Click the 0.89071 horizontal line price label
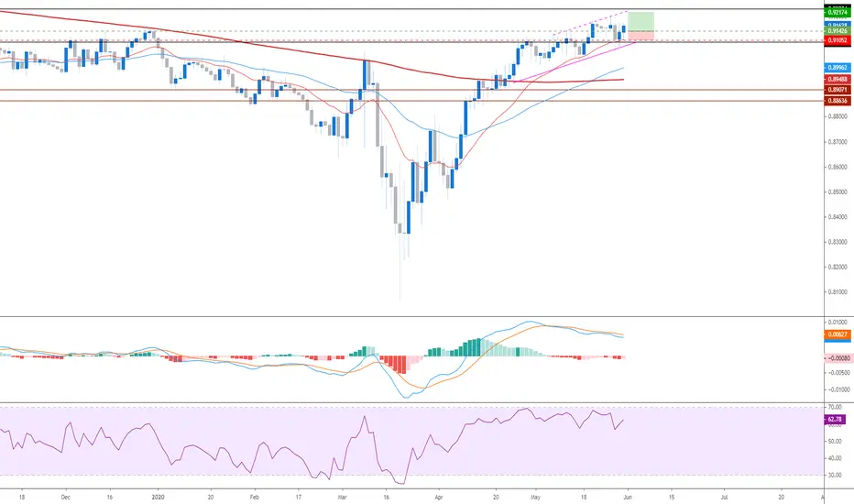854x504 pixels. point(838,90)
